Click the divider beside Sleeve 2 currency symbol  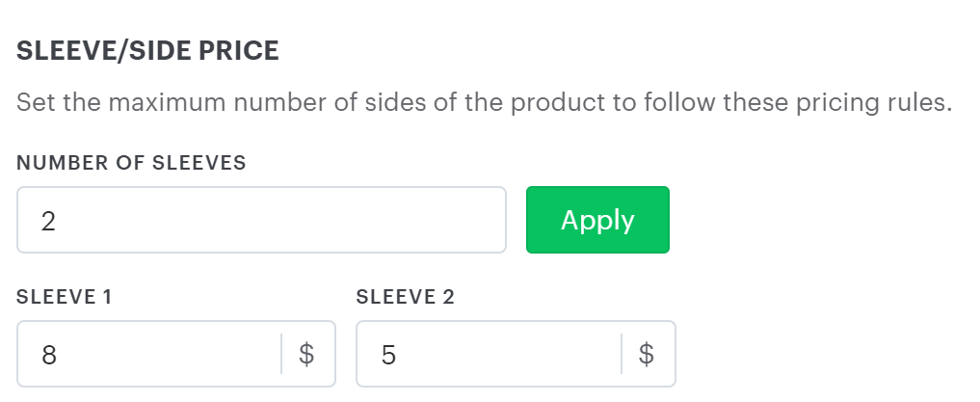pos(622,355)
